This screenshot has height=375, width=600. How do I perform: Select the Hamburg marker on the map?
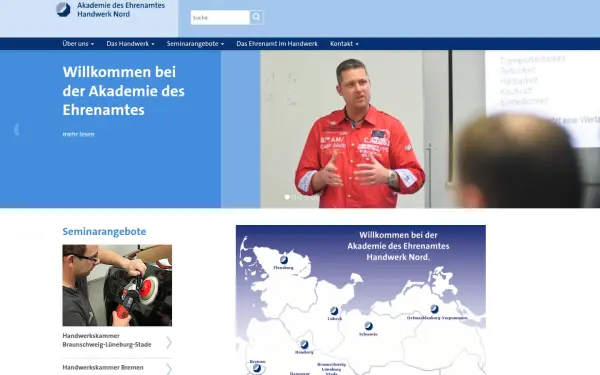(304, 344)
